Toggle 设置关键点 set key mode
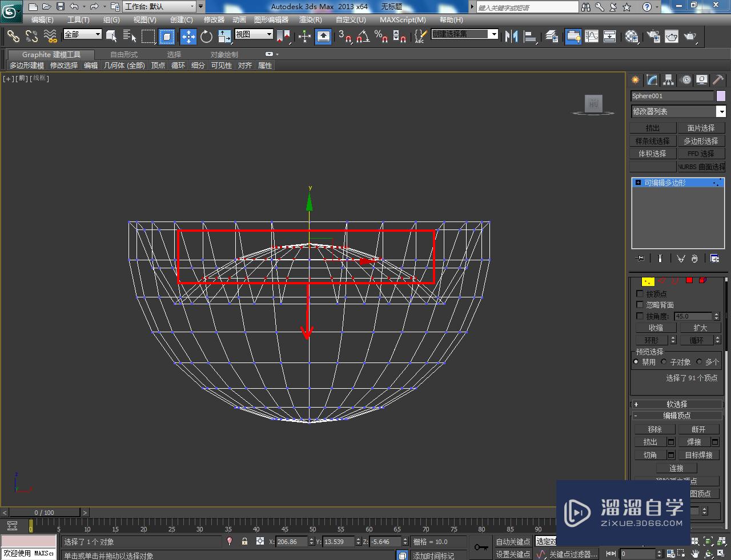 pyautogui.click(x=513, y=554)
